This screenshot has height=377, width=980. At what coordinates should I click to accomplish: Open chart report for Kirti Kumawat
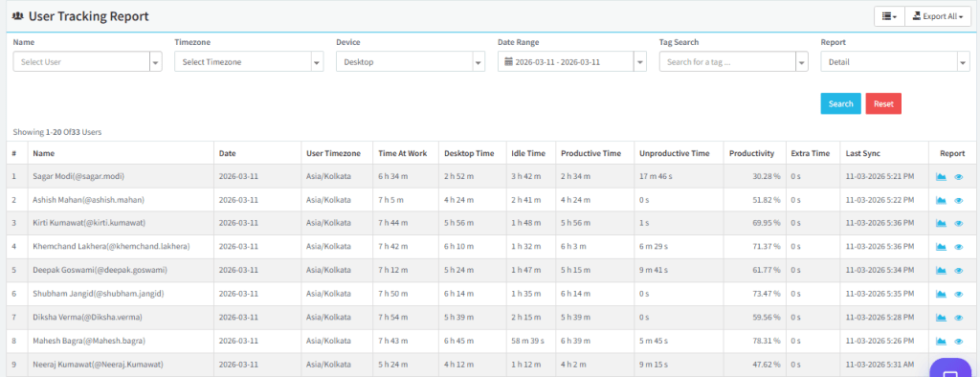pyautogui.click(x=941, y=224)
